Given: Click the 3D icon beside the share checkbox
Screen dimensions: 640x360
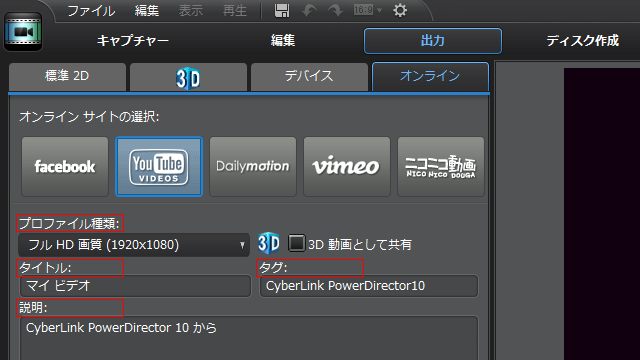Looking at the screenshot, I should 269,243.
